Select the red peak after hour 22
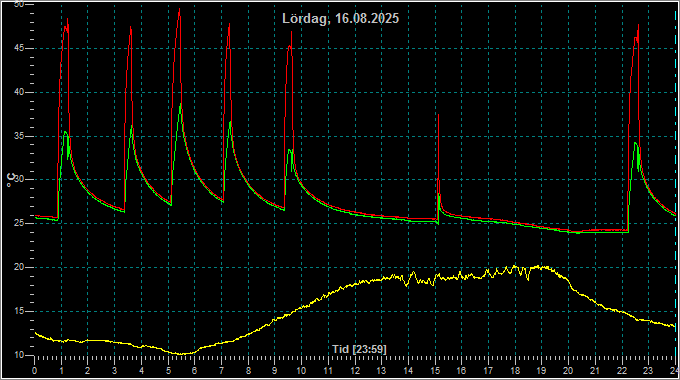680x380 pixels. tap(638, 26)
